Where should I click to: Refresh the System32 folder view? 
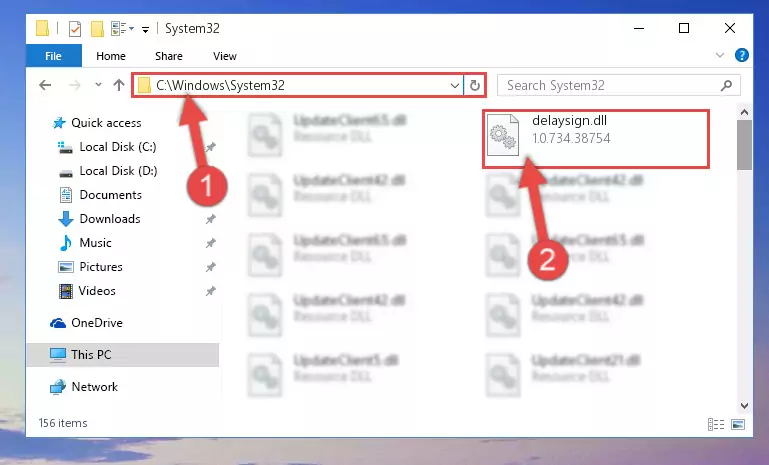474,85
